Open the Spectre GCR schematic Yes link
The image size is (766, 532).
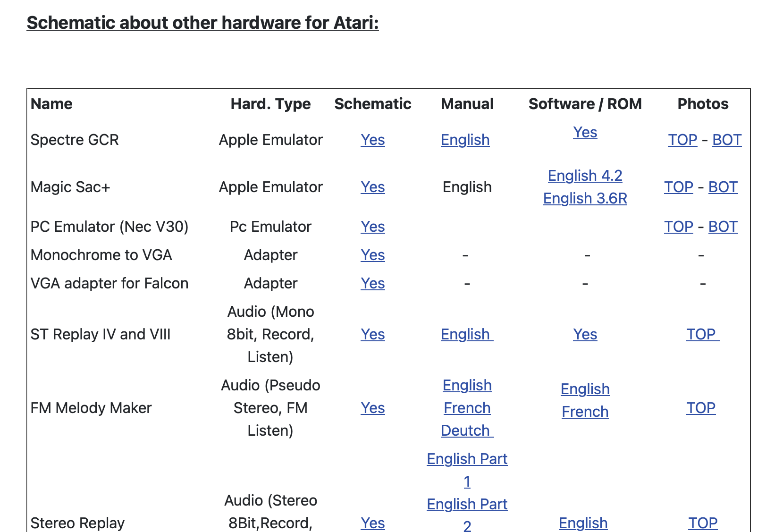pos(372,140)
